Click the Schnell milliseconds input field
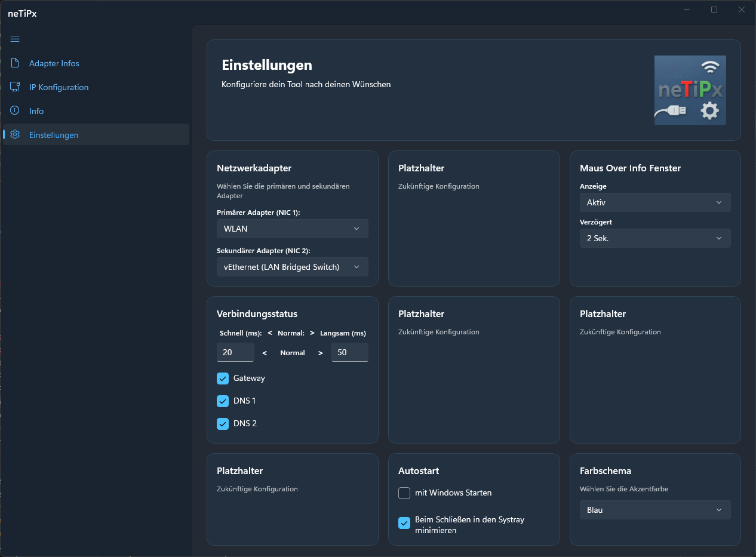756x557 pixels. (235, 352)
